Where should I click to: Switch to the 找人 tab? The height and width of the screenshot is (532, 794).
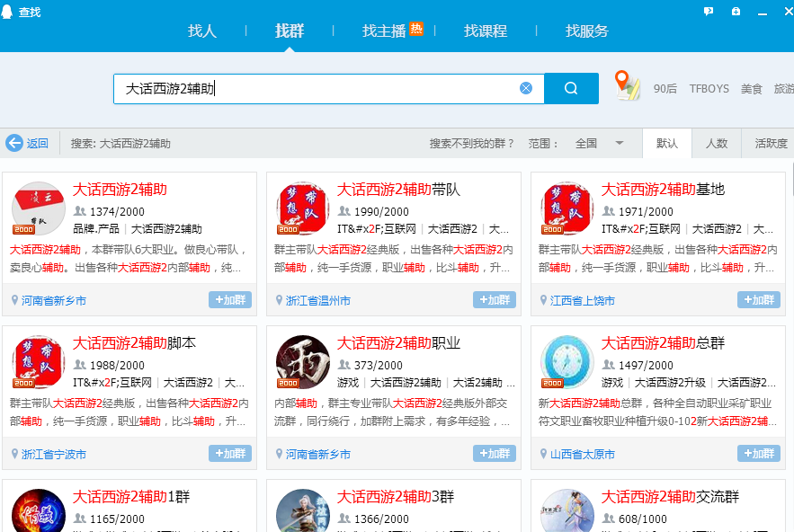202,31
